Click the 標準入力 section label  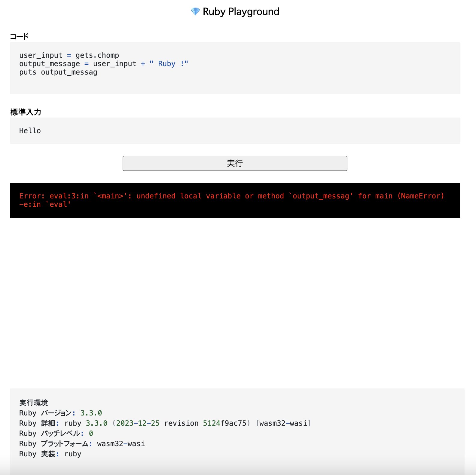pyautogui.click(x=26, y=112)
